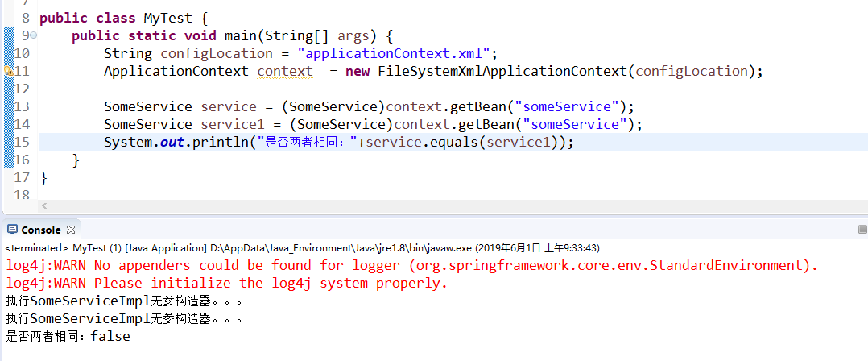Click the closing brace on line 16
This screenshot has width=868, height=361.
click(76, 160)
